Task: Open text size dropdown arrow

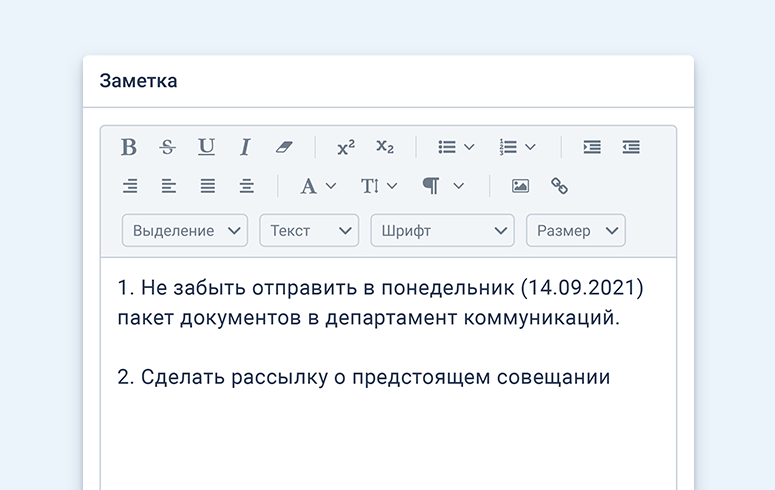Action: tap(392, 186)
